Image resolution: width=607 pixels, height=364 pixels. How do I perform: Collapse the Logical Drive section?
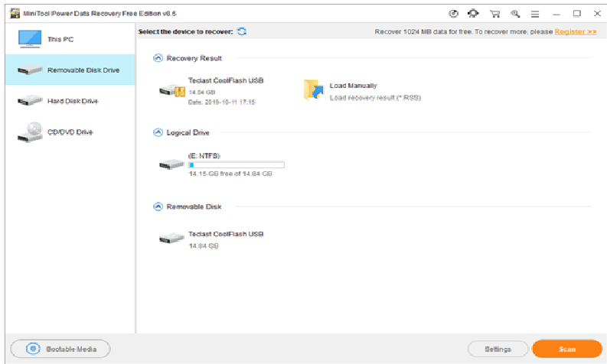click(x=158, y=133)
